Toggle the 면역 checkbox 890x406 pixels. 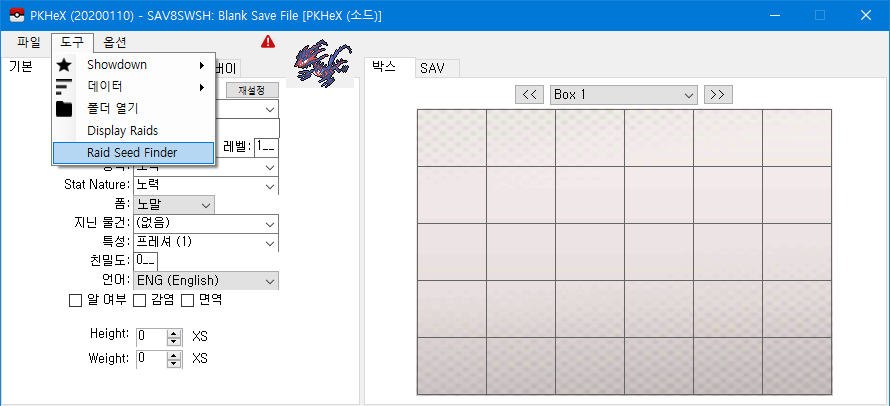[x=188, y=300]
